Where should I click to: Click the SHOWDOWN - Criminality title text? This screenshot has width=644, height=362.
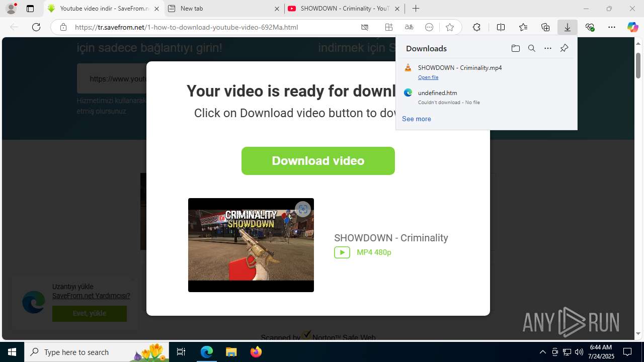[391, 238]
